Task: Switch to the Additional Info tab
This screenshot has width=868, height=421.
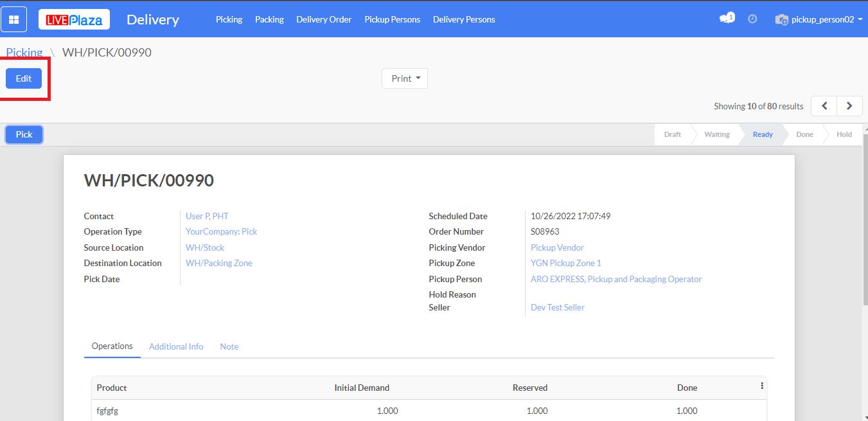Action: tap(176, 346)
